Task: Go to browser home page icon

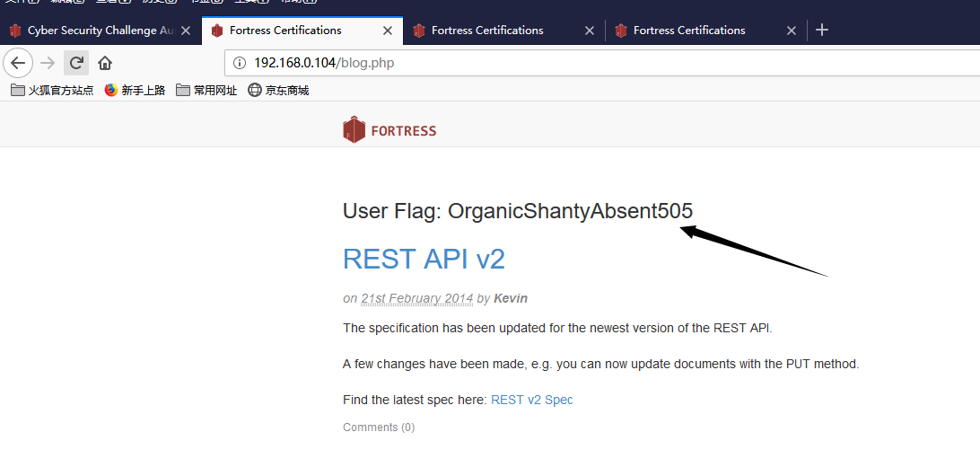Action: (105, 63)
